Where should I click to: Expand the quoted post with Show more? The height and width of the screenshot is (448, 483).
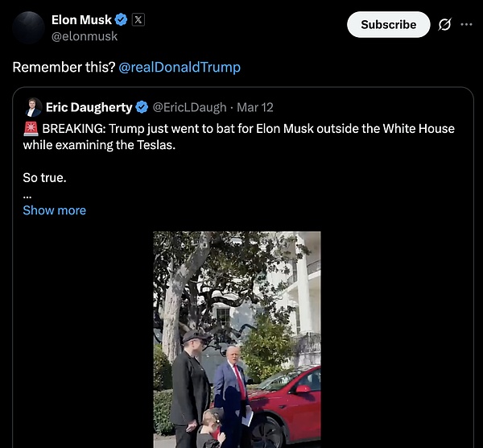click(x=54, y=210)
